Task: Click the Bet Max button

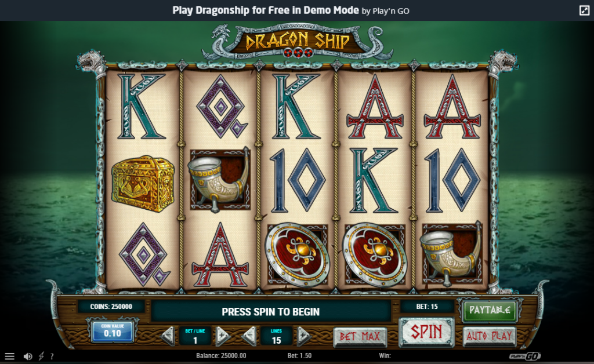Action: point(360,336)
